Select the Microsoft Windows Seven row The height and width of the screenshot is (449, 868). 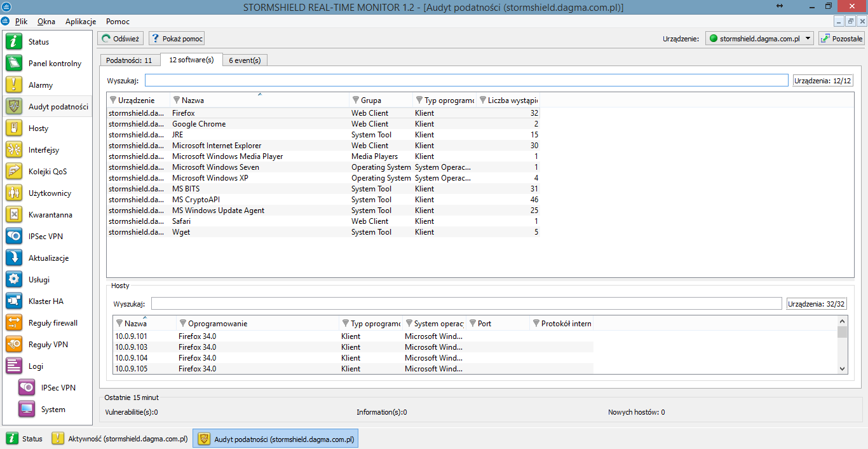coord(323,167)
